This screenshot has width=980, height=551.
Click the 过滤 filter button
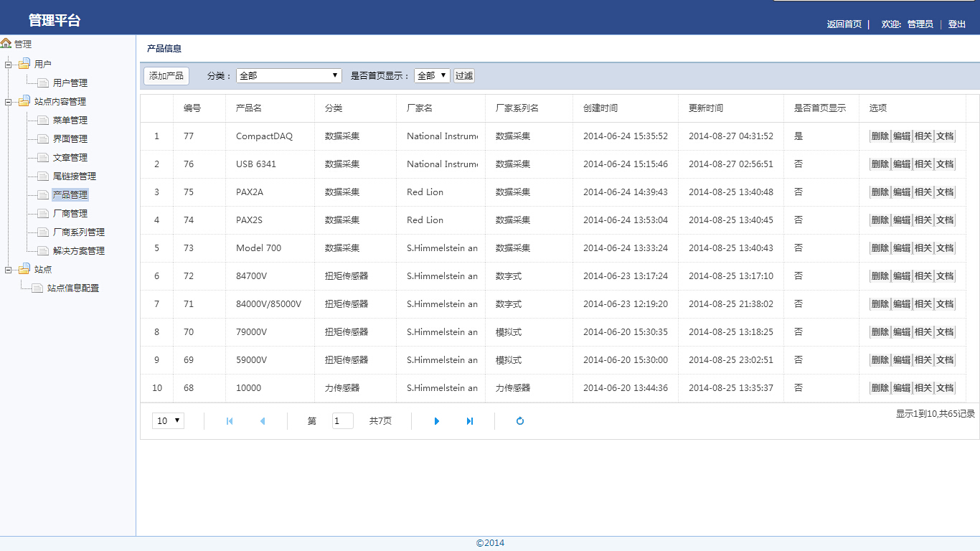pos(464,75)
